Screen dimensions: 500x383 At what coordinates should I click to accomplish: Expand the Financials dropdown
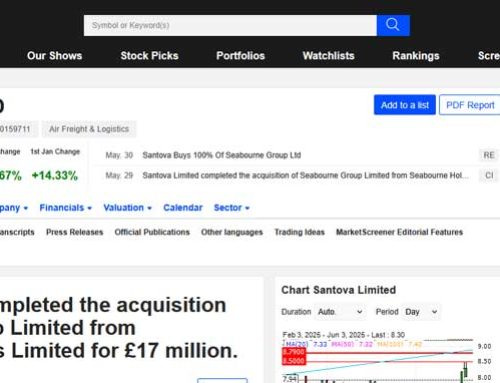click(66, 208)
